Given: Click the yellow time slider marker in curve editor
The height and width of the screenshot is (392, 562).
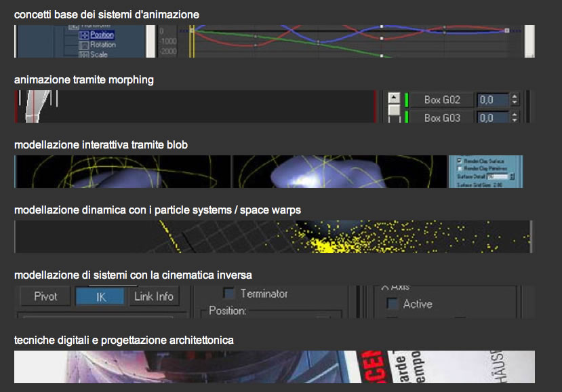Looking at the screenshot, I should pos(192,41).
